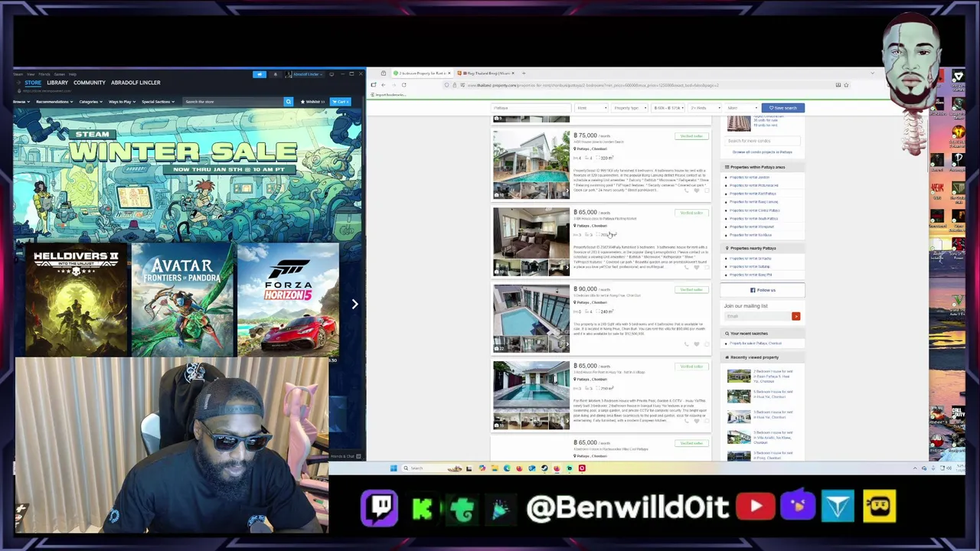This screenshot has height=551, width=980.
Task: Open the bedrooms dropdown filter
Action: (x=704, y=108)
